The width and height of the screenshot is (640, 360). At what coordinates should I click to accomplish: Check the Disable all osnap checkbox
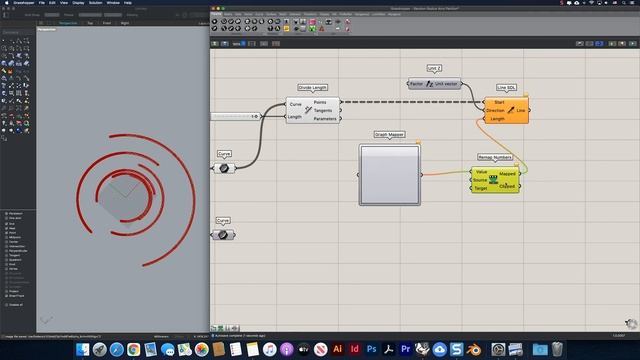[x=7, y=304]
